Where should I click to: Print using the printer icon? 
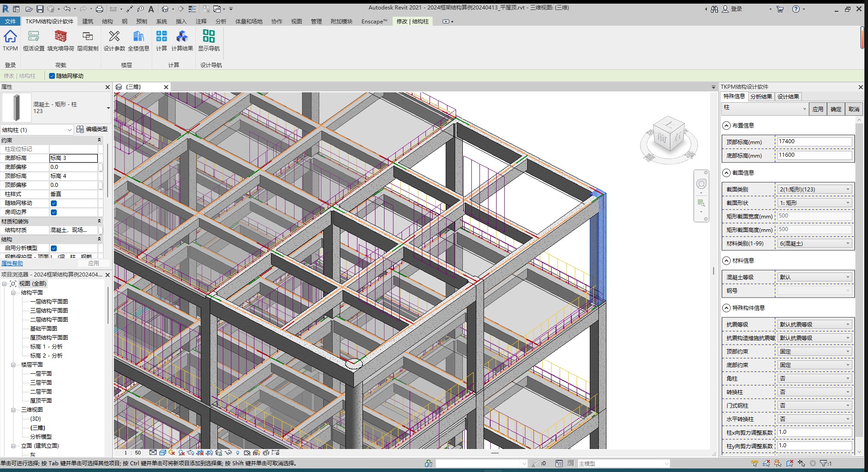click(x=99, y=9)
